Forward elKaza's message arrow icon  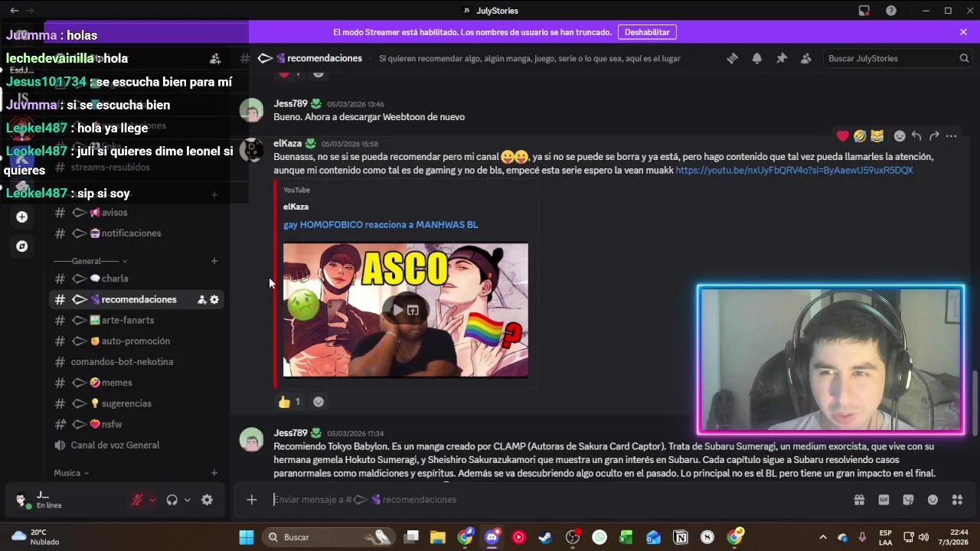pyautogui.click(x=934, y=135)
